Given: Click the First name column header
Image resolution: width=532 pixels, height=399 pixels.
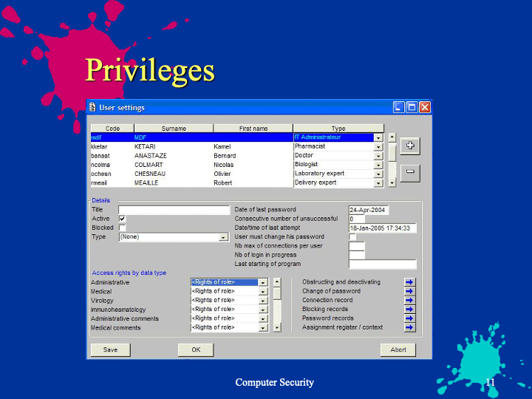Looking at the screenshot, I should (253, 129).
